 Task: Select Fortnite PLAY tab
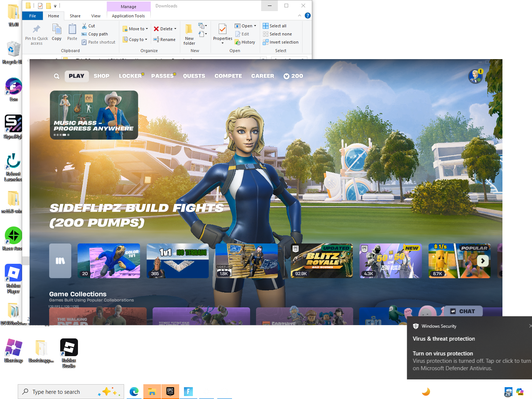click(76, 76)
